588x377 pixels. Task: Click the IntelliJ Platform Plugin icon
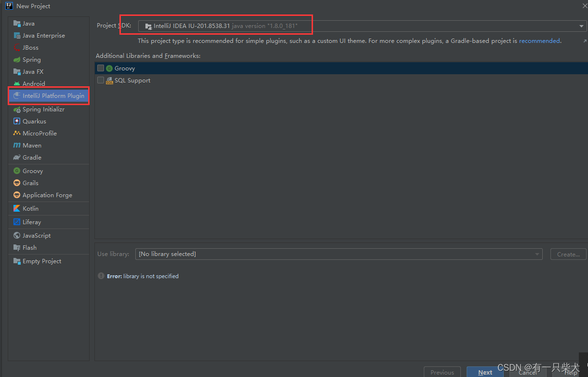(x=17, y=95)
